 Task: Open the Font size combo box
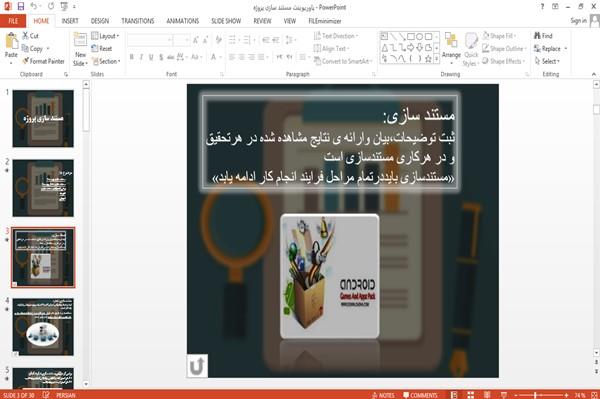click(181, 40)
